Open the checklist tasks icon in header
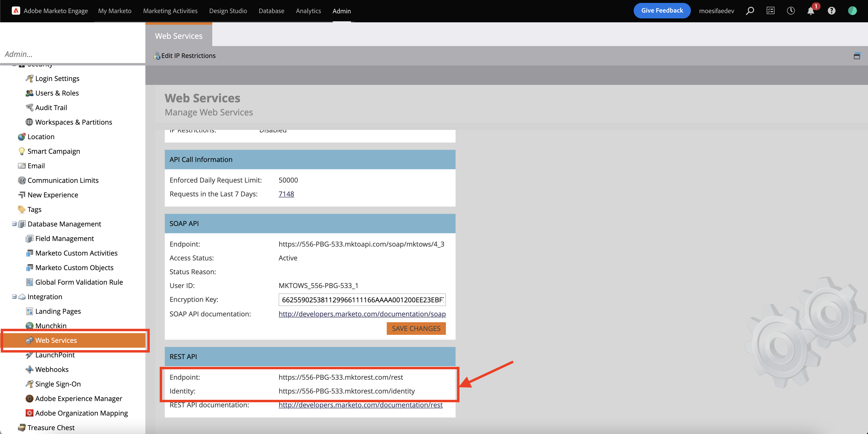The height and width of the screenshot is (434, 868). tap(770, 11)
